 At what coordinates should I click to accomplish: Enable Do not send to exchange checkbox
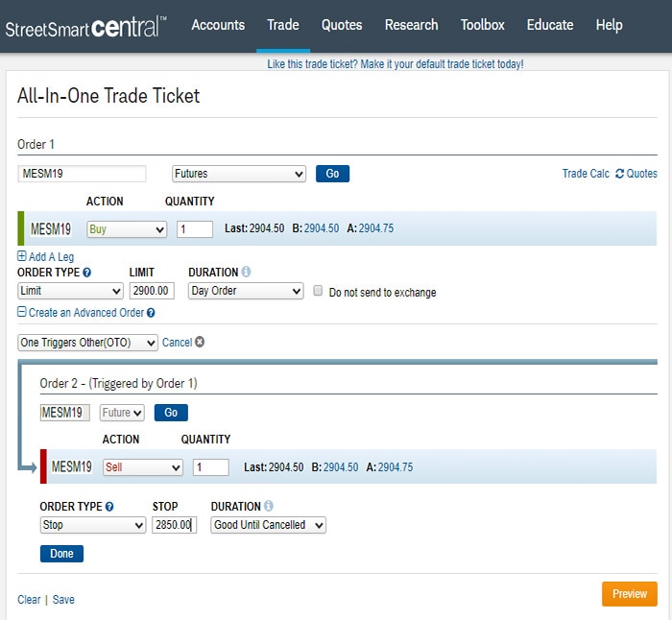(319, 291)
